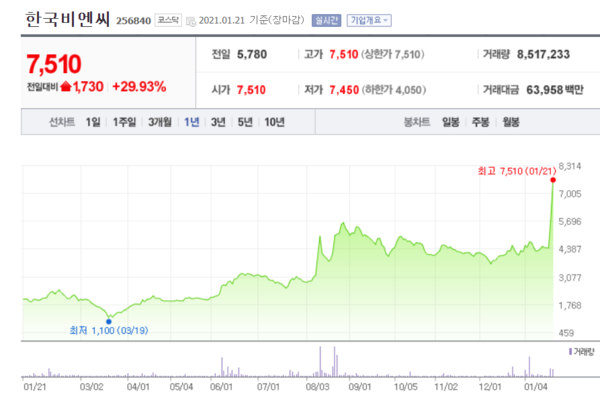Click the 거래량 value 8,517,233

[x=543, y=54]
